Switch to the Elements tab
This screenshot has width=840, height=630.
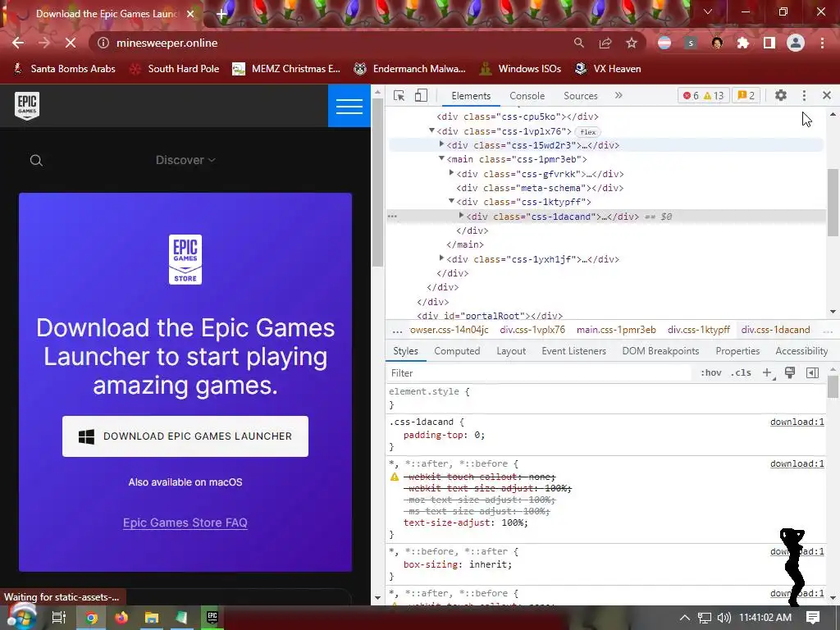(471, 96)
